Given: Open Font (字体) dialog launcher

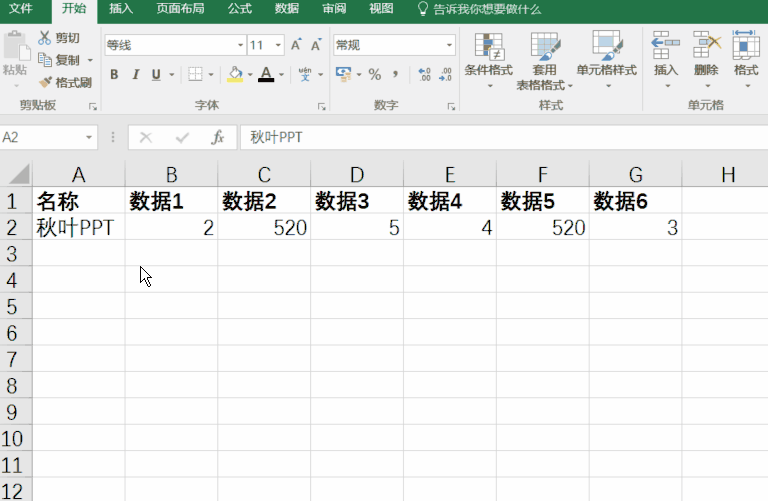Looking at the screenshot, I should [x=321, y=106].
